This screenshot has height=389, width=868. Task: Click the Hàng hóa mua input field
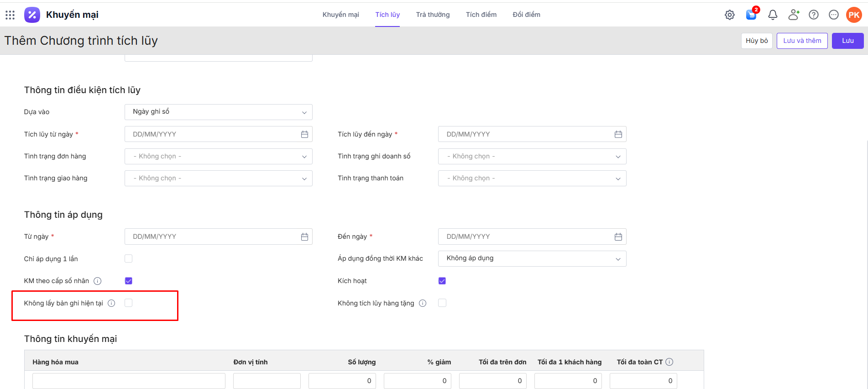click(129, 381)
